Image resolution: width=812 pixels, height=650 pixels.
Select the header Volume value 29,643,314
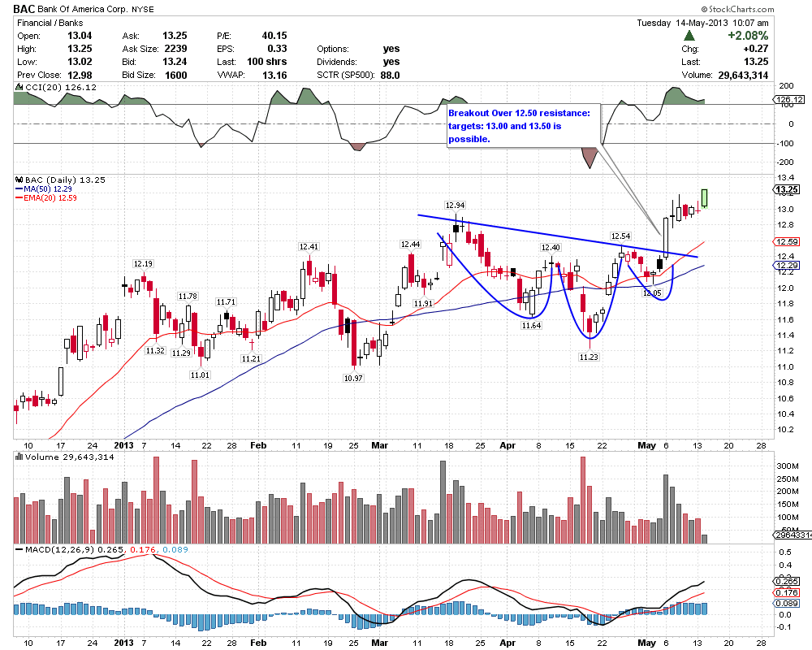click(x=743, y=76)
